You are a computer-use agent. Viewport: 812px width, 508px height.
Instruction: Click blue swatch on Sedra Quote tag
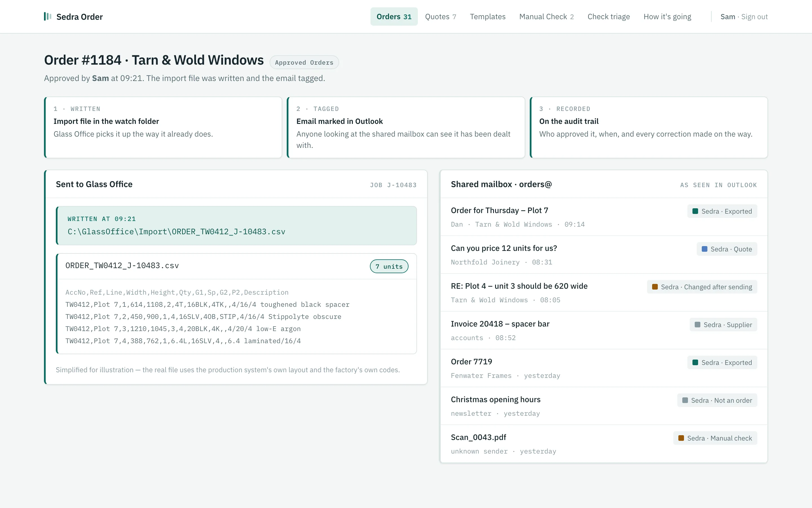tap(705, 249)
